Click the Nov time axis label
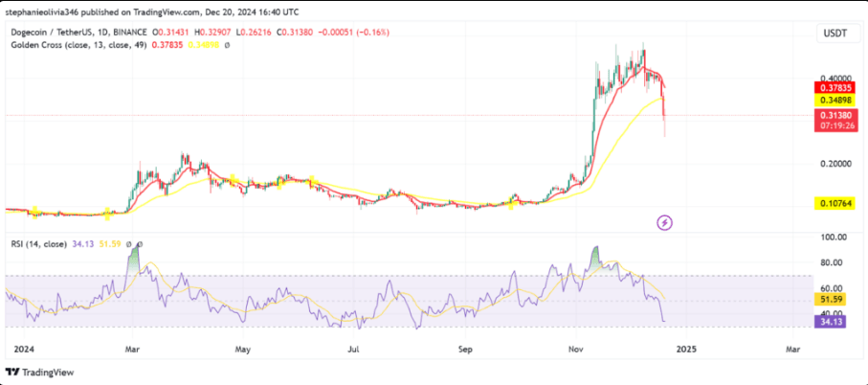The height and width of the screenshot is (385, 868). click(x=576, y=350)
